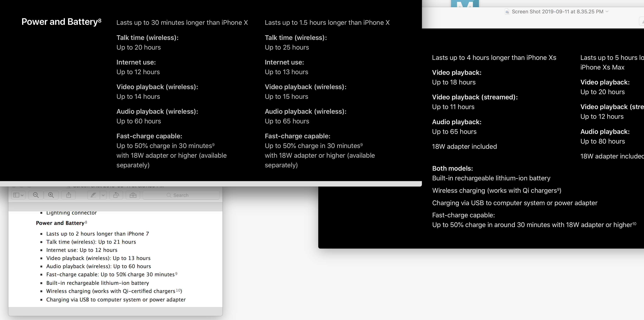Show the Markup toolbar toolbox icon
This screenshot has height=320, width=644.
pos(133,195)
